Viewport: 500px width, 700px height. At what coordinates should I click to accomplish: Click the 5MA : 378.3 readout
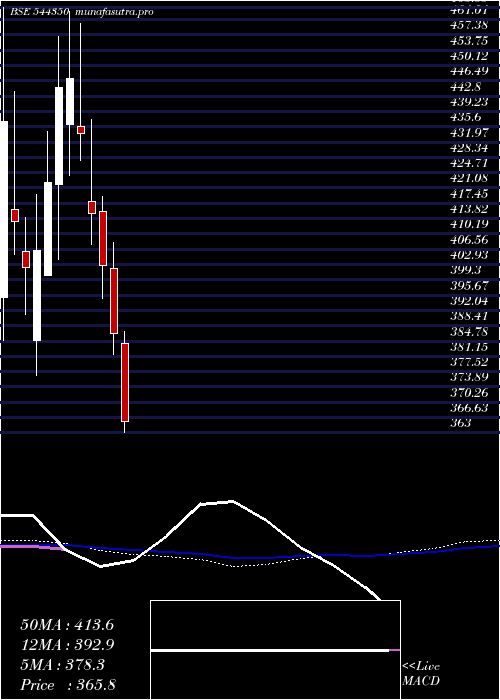[x=62, y=665]
